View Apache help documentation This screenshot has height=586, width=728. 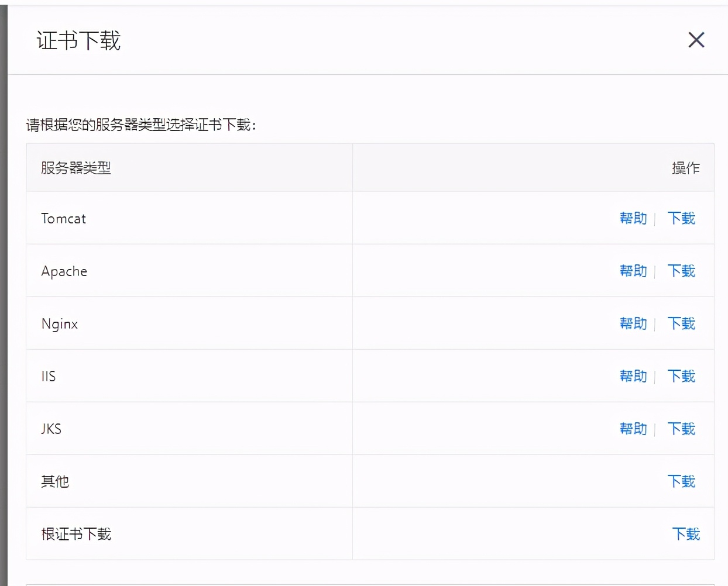(x=633, y=271)
